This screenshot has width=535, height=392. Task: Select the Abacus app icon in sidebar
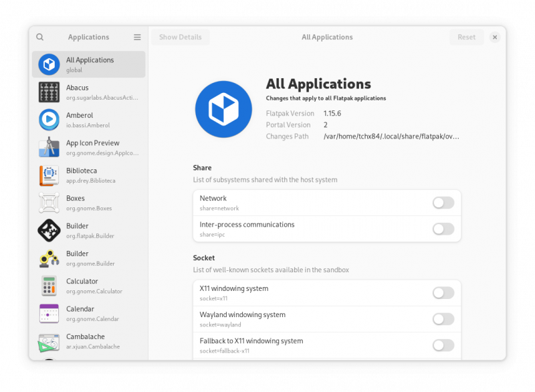49,92
